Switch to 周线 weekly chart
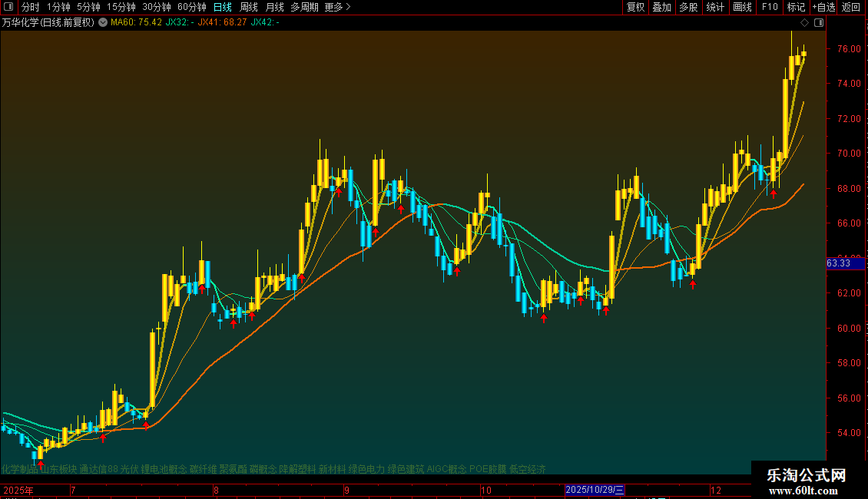 (249, 7)
